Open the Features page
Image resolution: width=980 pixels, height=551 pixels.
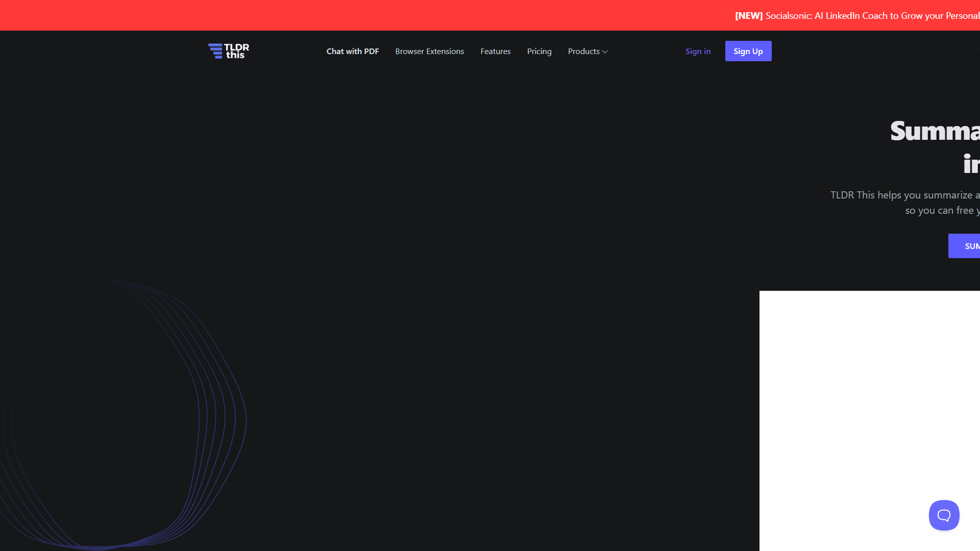pos(495,51)
